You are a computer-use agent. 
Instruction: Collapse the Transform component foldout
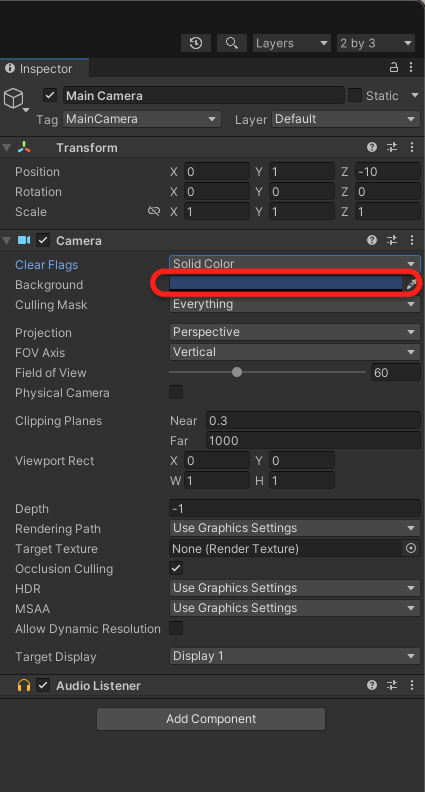(x=7, y=148)
